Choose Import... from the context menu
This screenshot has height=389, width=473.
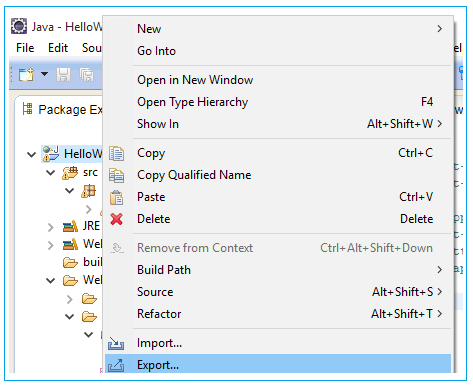pos(278,343)
